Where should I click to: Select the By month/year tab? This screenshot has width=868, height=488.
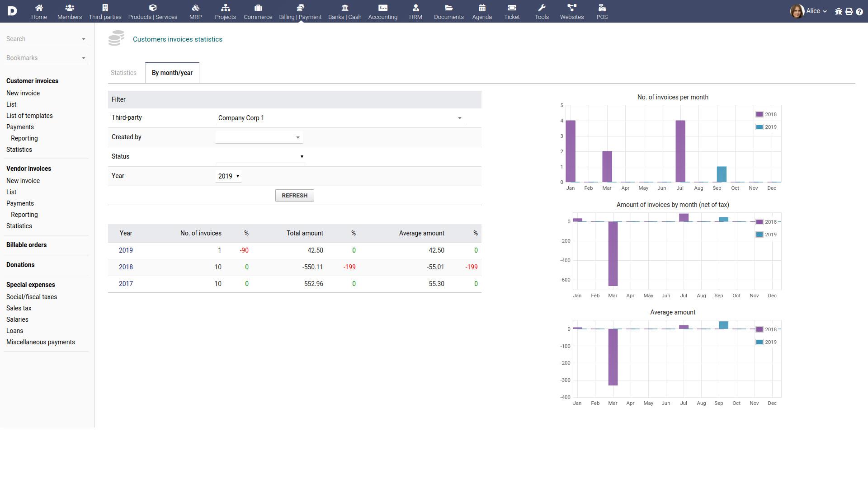[x=172, y=73]
